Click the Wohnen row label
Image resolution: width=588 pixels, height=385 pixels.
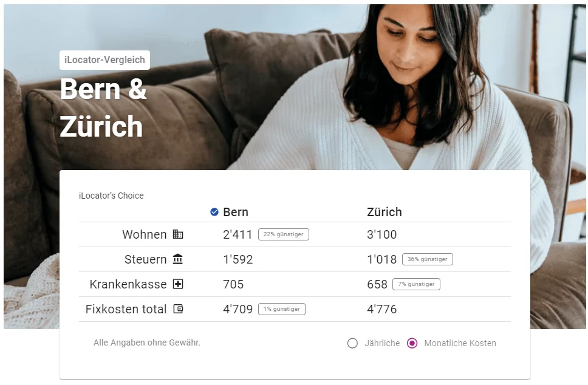click(145, 234)
